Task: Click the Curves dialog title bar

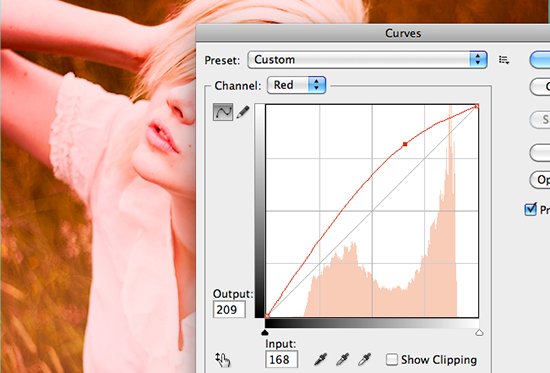Action: [x=373, y=33]
